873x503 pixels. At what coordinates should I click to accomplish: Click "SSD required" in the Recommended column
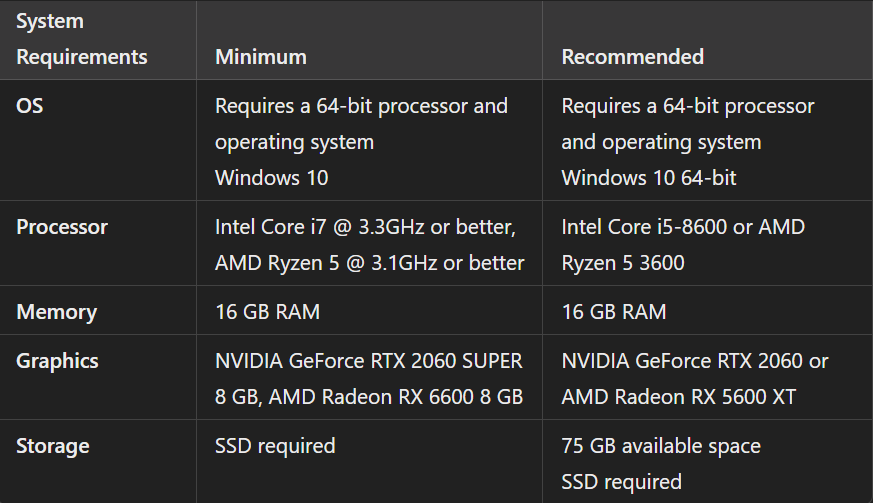[x=621, y=482]
